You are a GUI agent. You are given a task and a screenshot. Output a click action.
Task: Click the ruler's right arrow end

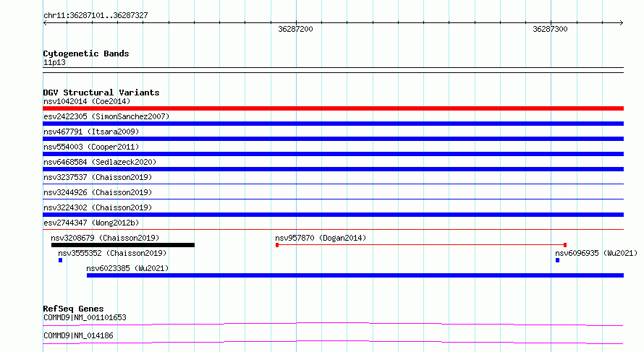(622, 23)
